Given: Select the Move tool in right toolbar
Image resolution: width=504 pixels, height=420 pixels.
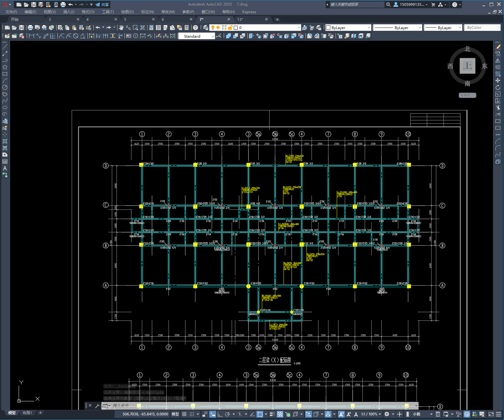Looking at the screenshot, I should (498, 81).
